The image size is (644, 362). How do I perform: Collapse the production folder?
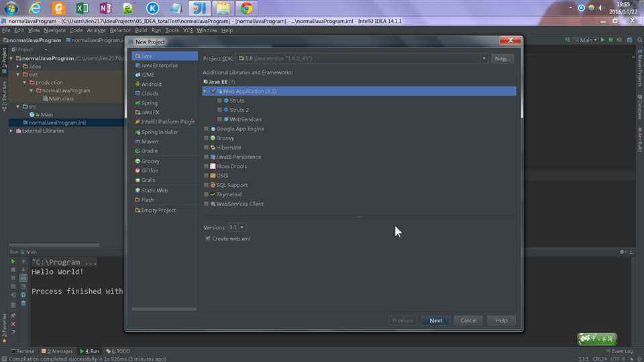25,82
